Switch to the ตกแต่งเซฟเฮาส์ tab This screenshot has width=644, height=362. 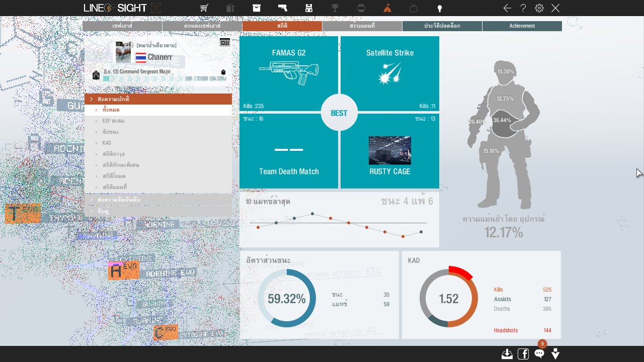click(202, 26)
